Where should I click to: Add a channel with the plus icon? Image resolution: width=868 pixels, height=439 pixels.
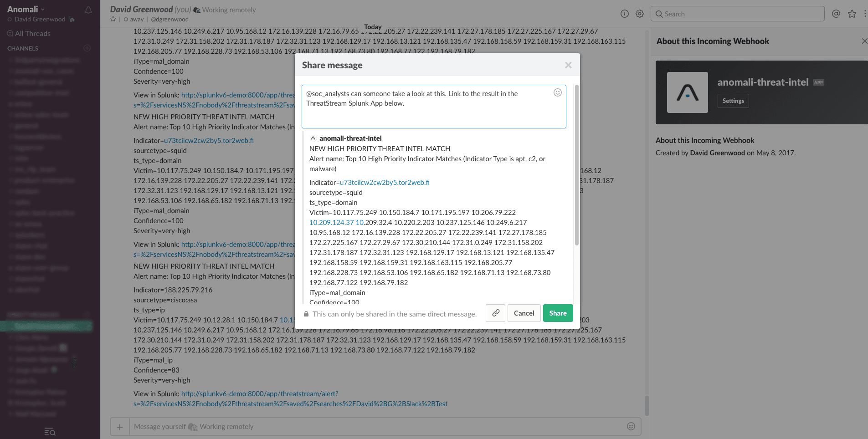[87, 48]
